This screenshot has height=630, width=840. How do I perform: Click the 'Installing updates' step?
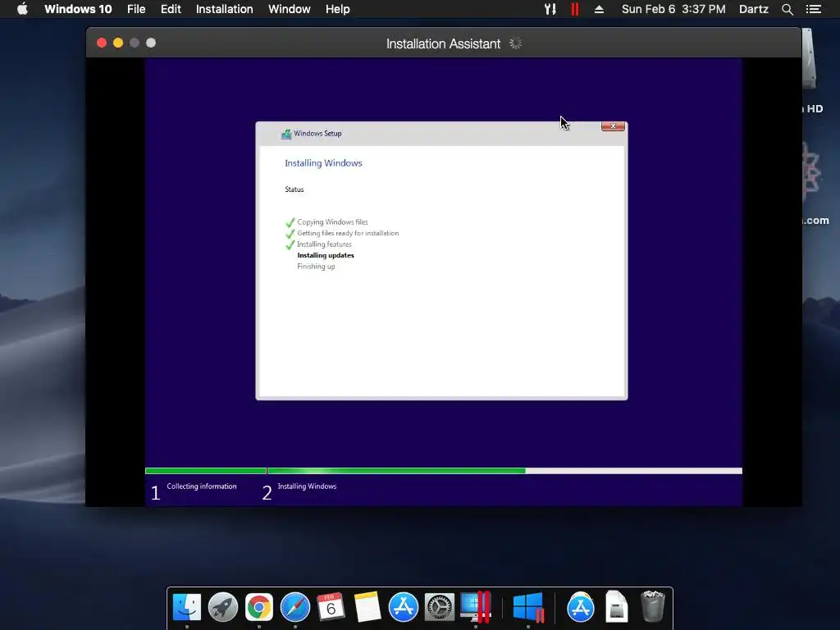pos(326,256)
